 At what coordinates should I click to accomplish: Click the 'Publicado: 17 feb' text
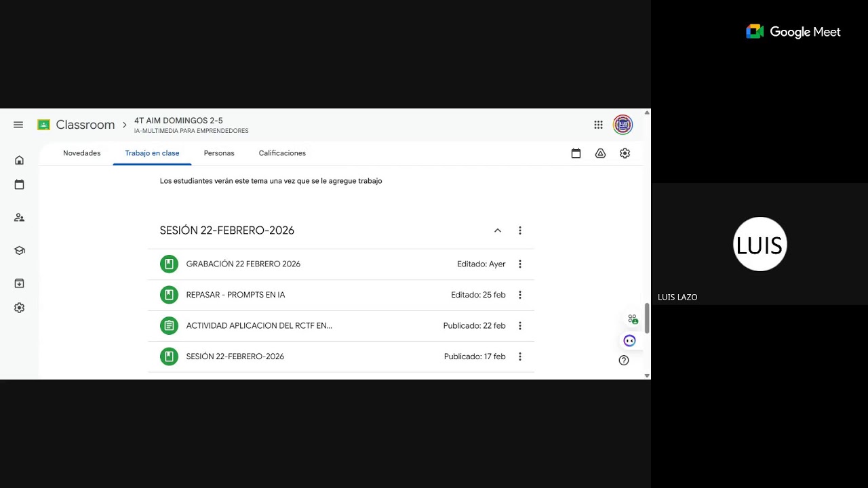click(x=475, y=357)
